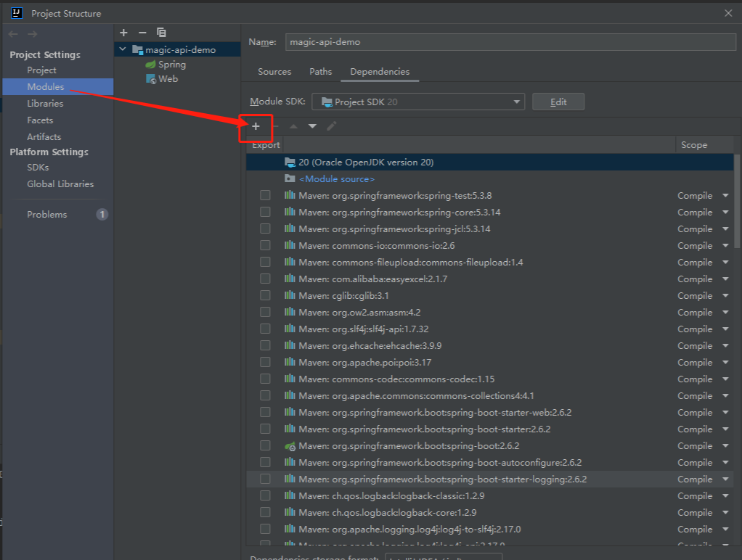This screenshot has width=742, height=560.
Task: Click the add module plus icon
Action: click(x=123, y=33)
